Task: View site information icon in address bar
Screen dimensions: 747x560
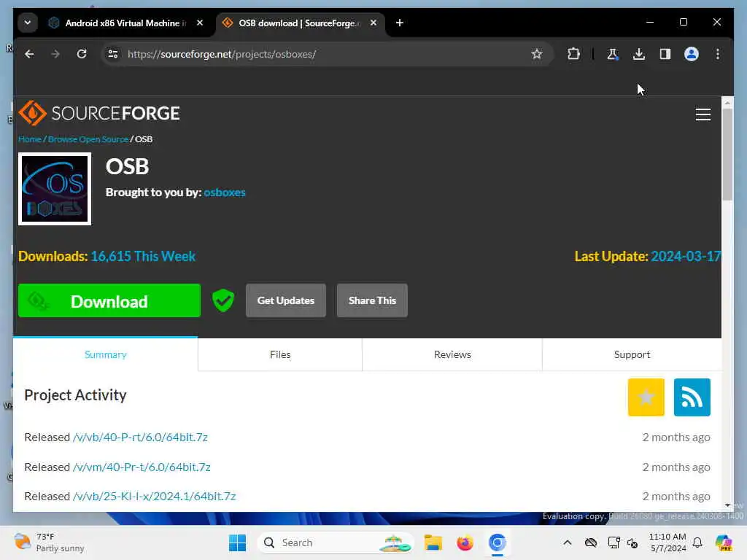Action: (x=113, y=54)
